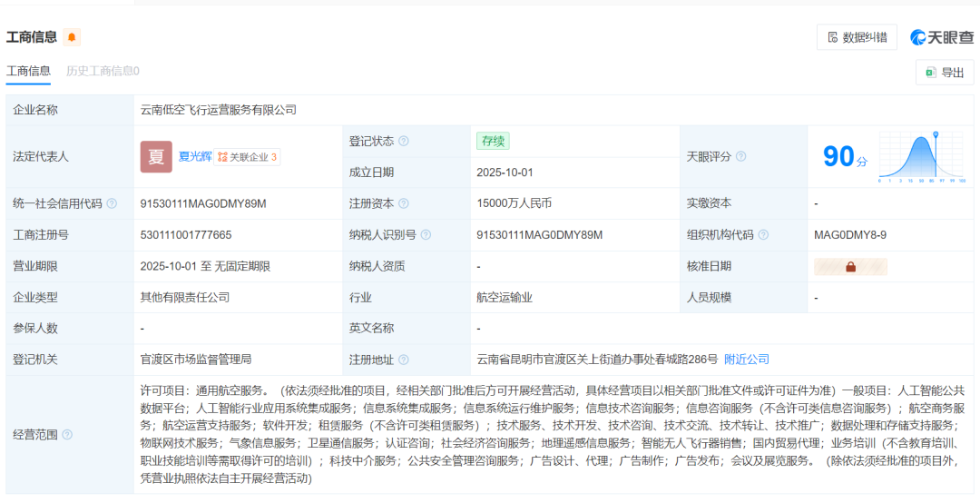This screenshot has height=503, width=980.
Task: Open legal representative 夏光辉 profile link
Action: coord(194,156)
